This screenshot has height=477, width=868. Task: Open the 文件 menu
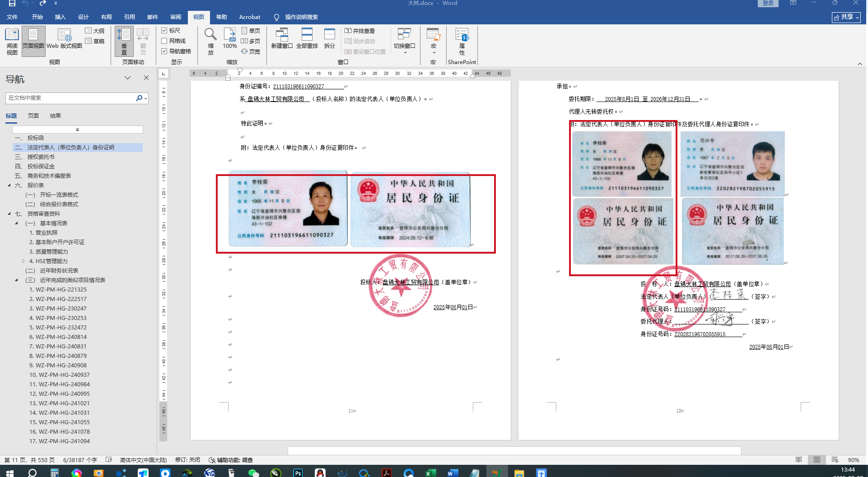[12, 17]
